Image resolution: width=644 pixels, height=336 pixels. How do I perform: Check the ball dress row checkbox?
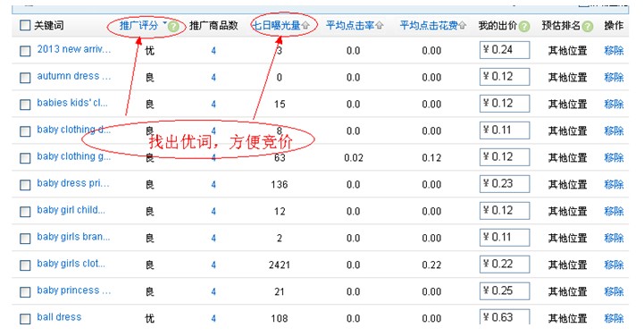(x=25, y=319)
